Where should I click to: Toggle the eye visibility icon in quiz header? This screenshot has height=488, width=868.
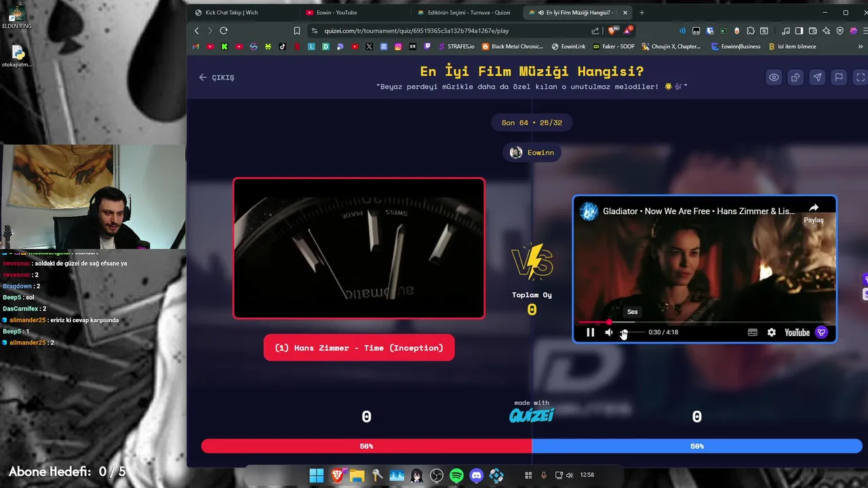774,77
